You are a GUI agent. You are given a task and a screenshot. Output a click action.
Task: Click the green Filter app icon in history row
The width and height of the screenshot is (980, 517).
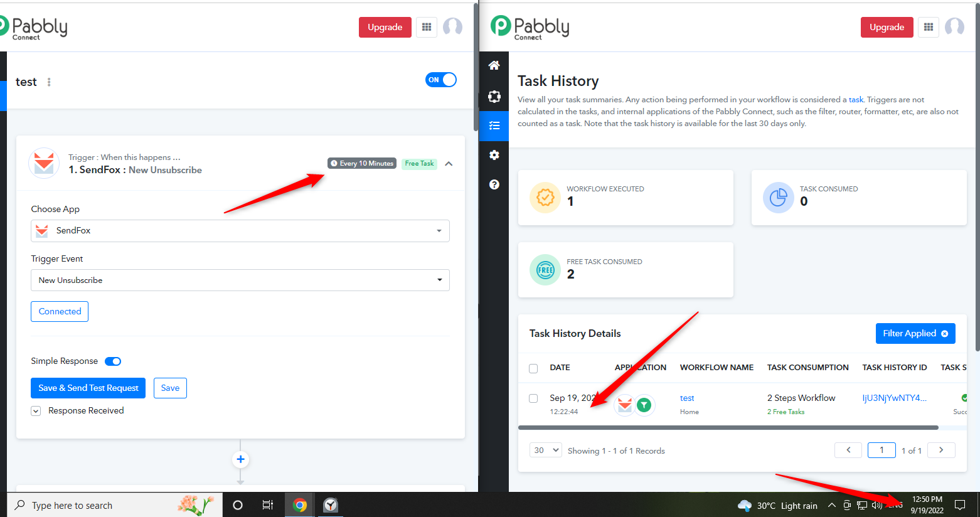click(x=644, y=405)
